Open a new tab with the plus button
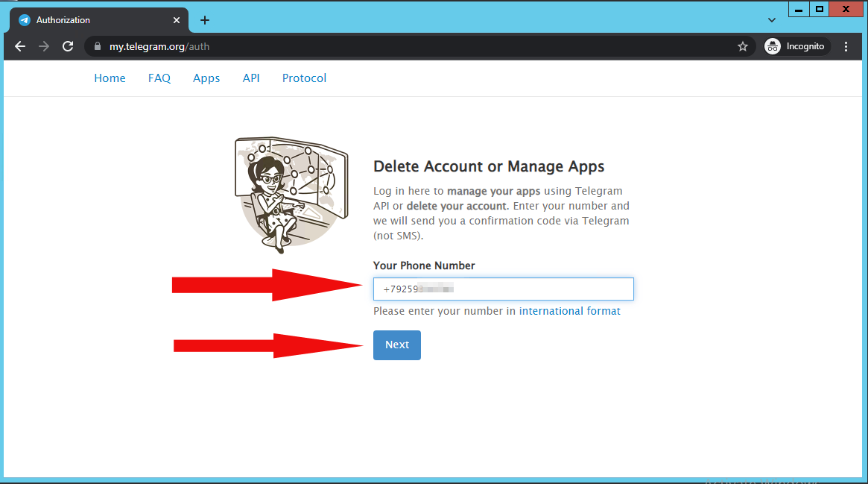Image resolution: width=868 pixels, height=484 pixels. tap(205, 20)
